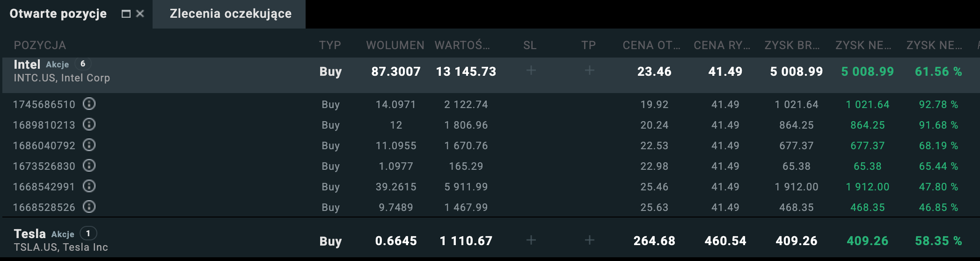Image resolution: width=980 pixels, height=261 pixels.
Task: View info icon of position 1668528526
Action: (89, 207)
